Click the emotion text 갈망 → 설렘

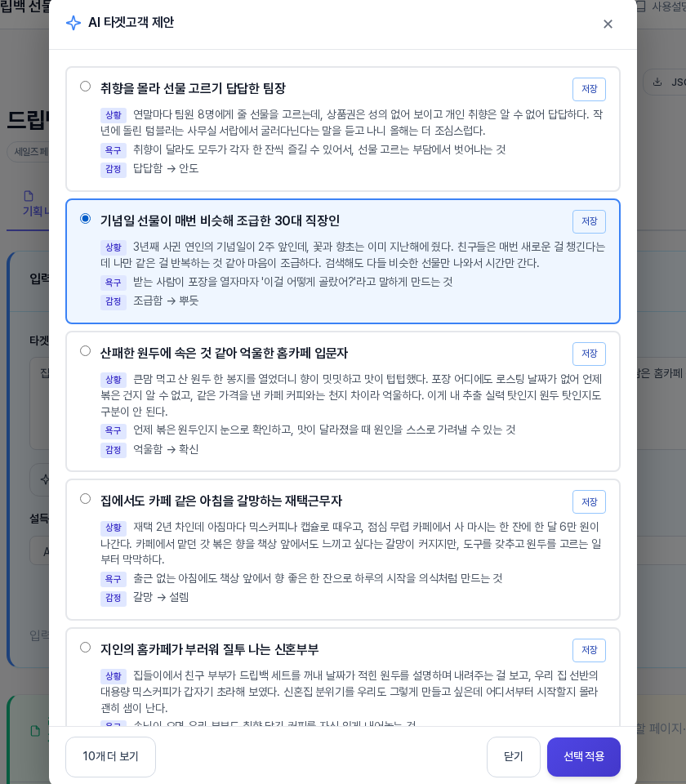[161, 597]
